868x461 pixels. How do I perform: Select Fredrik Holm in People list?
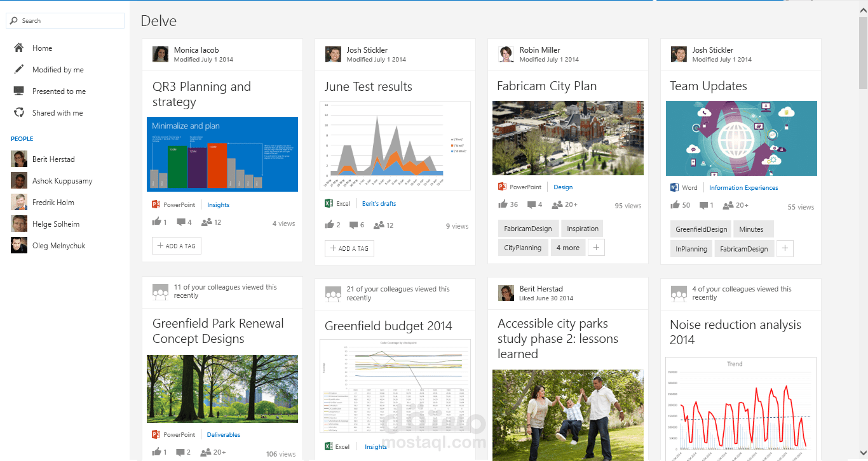click(x=53, y=203)
